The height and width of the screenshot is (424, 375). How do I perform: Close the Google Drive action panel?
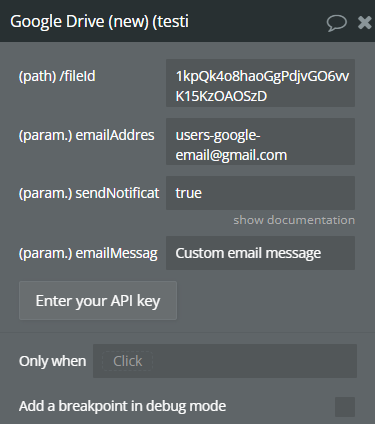(x=364, y=23)
